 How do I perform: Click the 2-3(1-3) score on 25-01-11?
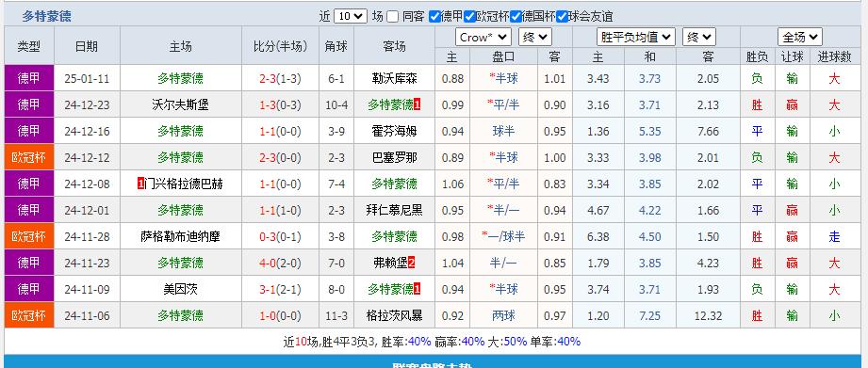pos(280,78)
